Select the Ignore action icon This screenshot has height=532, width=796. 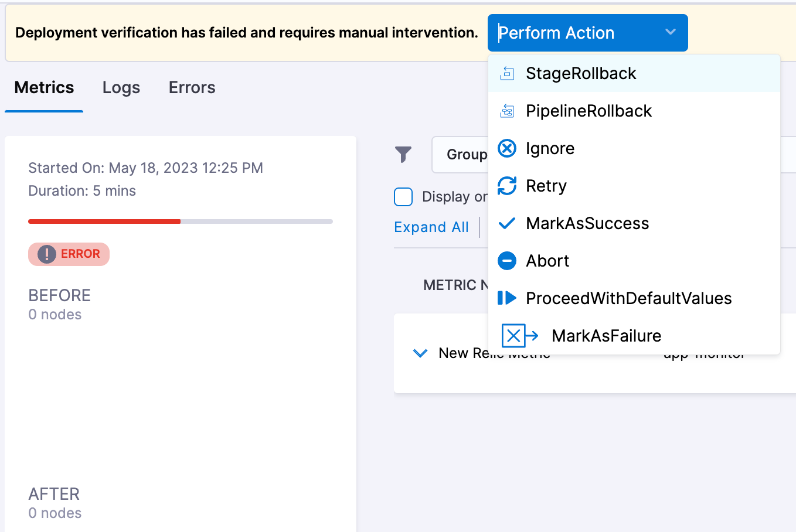point(506,148)
